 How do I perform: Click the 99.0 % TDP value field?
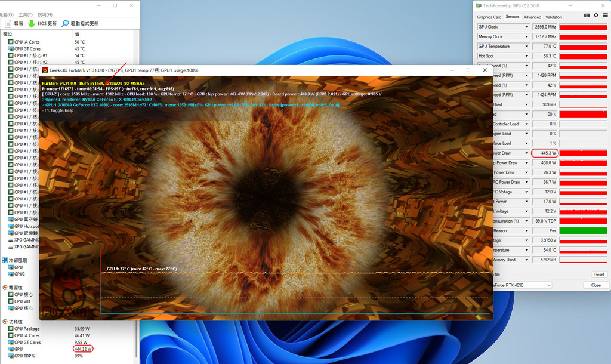pos(545,221)
